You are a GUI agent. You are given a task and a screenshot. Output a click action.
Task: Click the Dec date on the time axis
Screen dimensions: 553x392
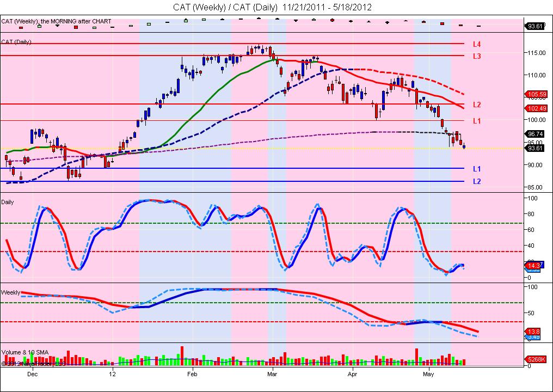(33, 374)
